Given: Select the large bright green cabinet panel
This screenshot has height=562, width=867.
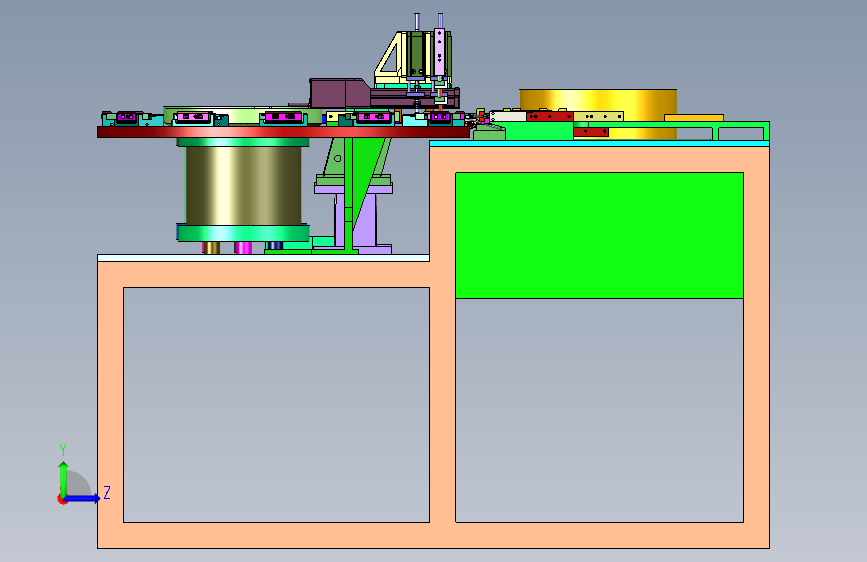Looking at the screenshot, I should (x=599, y=235).
